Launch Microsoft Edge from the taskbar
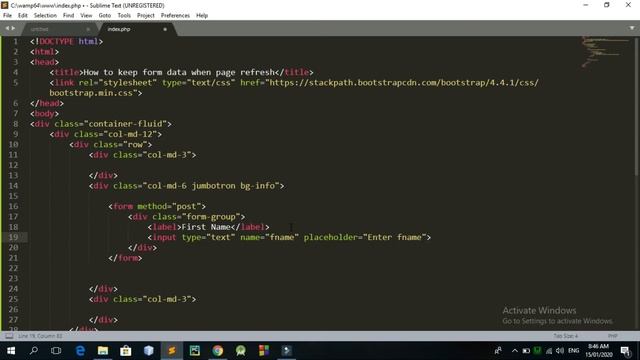640x360 pixels. click(80, 351)
